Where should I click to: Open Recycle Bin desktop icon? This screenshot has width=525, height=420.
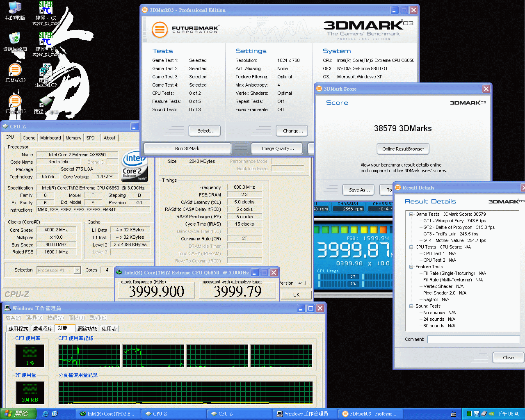pos(15,41)
